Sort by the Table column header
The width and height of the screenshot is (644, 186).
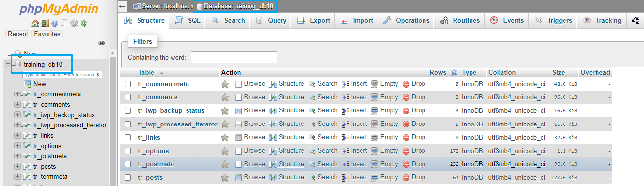tap(146, 73)
